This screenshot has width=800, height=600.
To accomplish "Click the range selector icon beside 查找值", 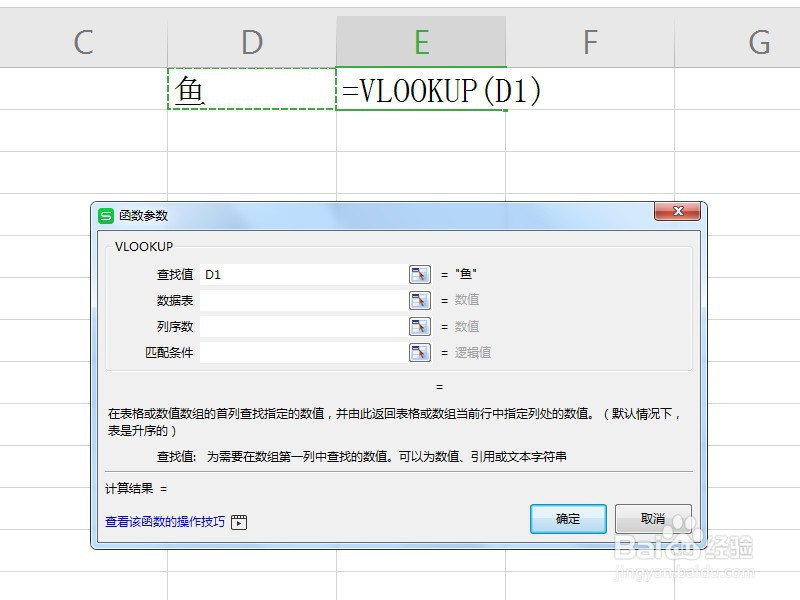I will (420, 273).
